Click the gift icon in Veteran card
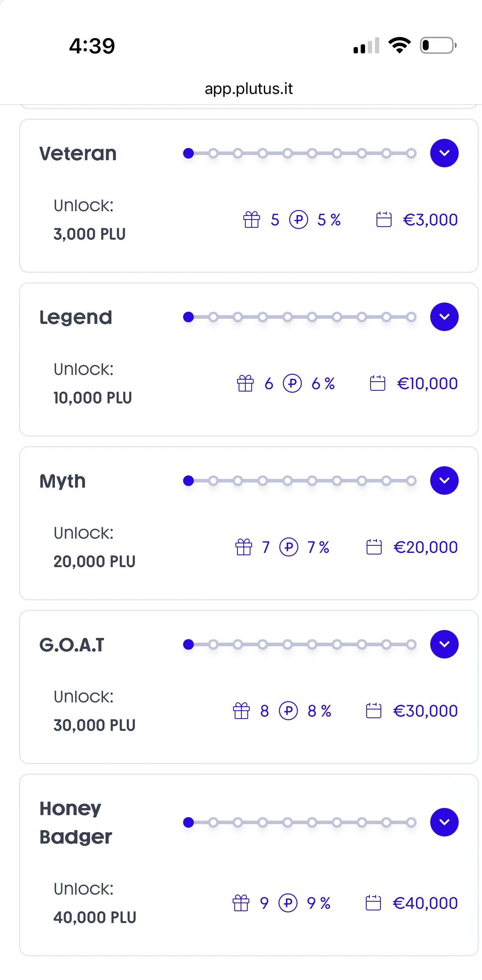 [252, 220]
